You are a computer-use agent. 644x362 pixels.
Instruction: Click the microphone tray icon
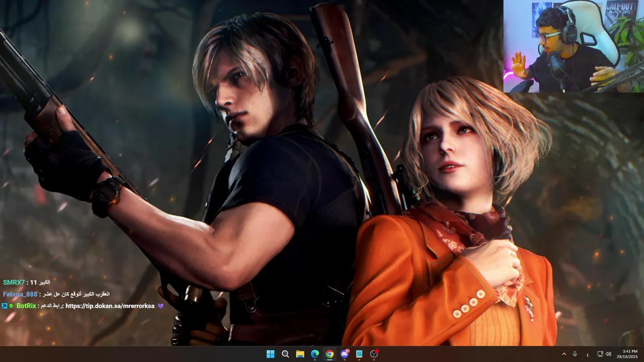[x=575, y=354]
